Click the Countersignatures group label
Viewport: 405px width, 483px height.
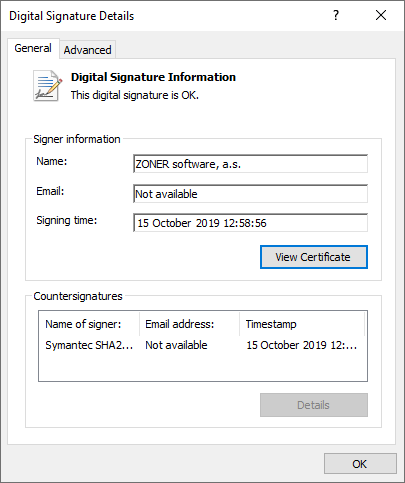pyautogui.click(x=78, y=296)
